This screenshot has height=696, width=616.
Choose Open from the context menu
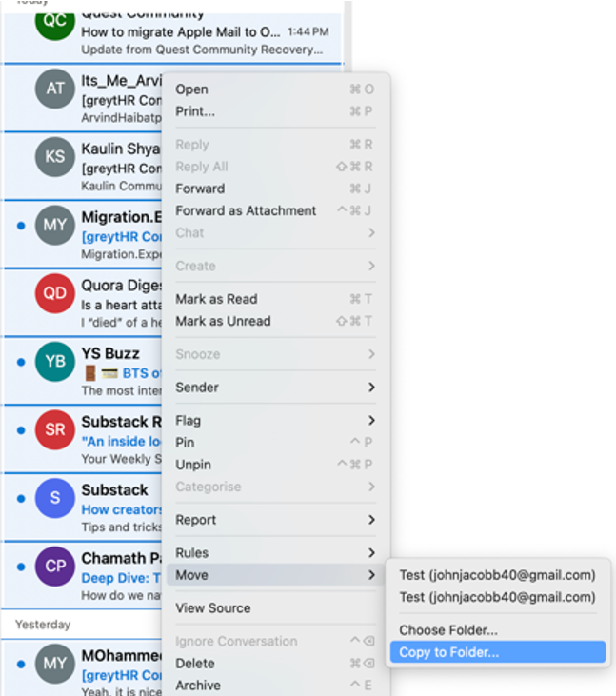[x=275, y=89]
